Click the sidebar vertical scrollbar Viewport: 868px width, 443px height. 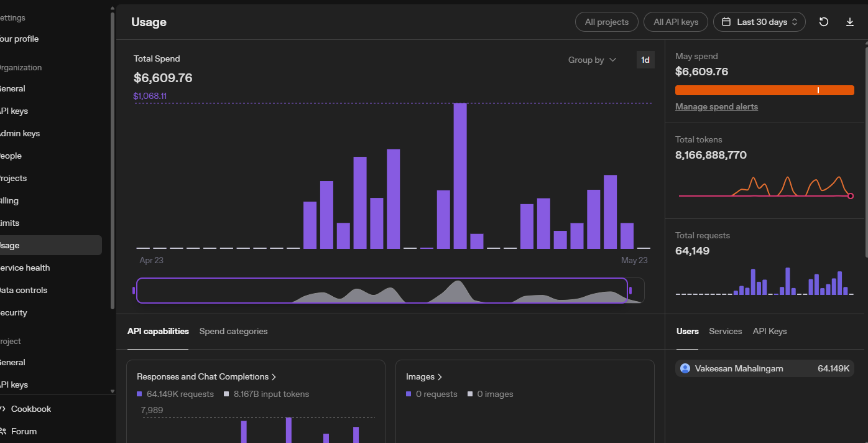[112, 161]
